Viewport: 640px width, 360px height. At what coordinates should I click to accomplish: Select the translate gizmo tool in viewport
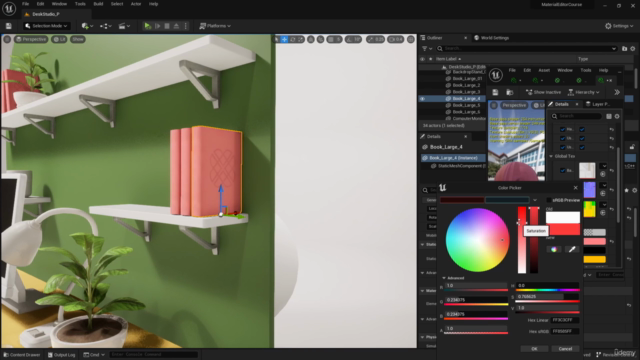(x=284, y=39)
